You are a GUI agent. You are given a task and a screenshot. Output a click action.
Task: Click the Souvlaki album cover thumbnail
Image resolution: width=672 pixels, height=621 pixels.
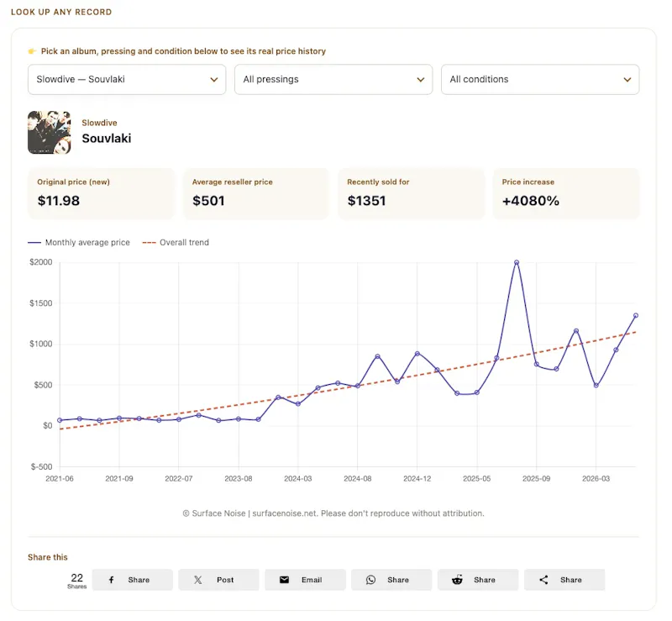pos(50,133)
